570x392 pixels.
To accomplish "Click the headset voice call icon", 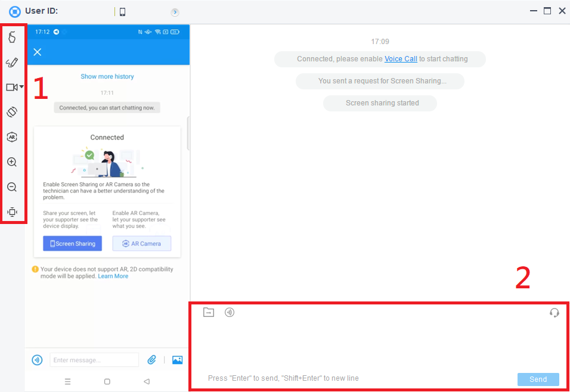I will [554, 312].
